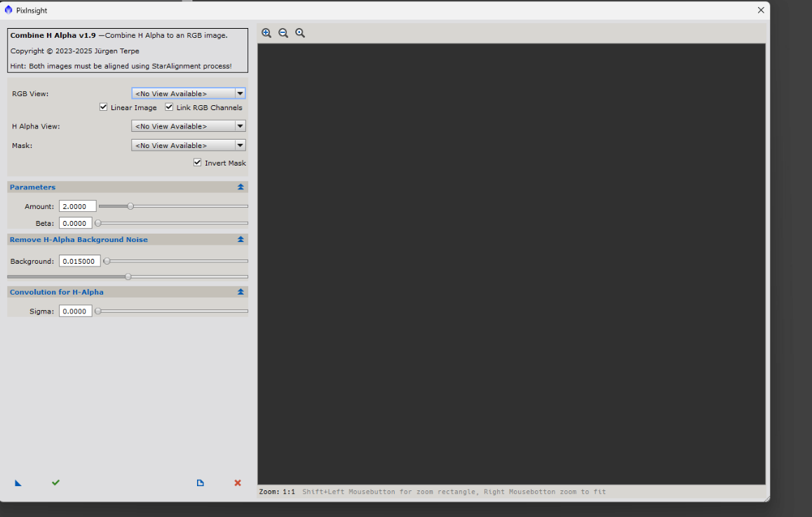Click the blue new instance triangle icon
The image size is (812, 517).
tap(18, 483)
